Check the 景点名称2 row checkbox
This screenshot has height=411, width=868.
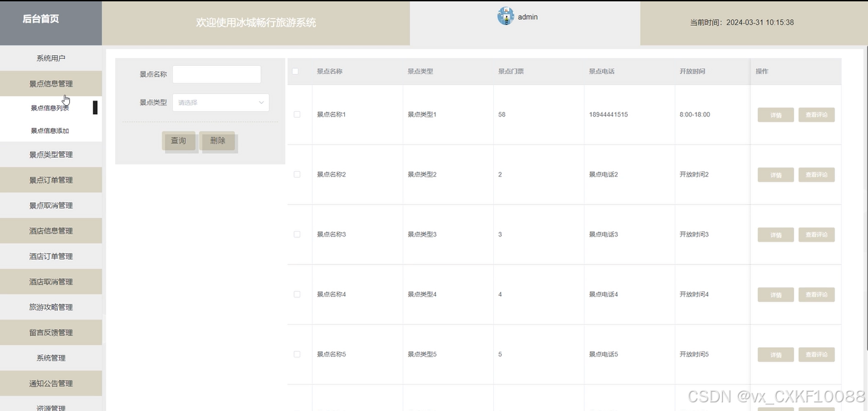[297, 175]
